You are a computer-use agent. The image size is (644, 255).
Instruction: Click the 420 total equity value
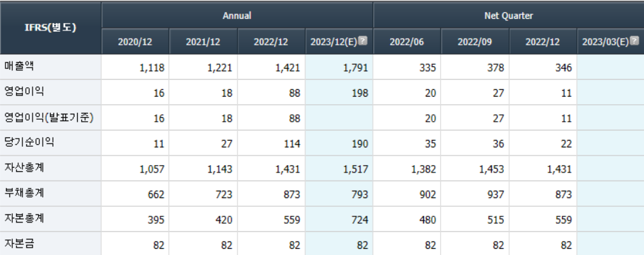224,221
